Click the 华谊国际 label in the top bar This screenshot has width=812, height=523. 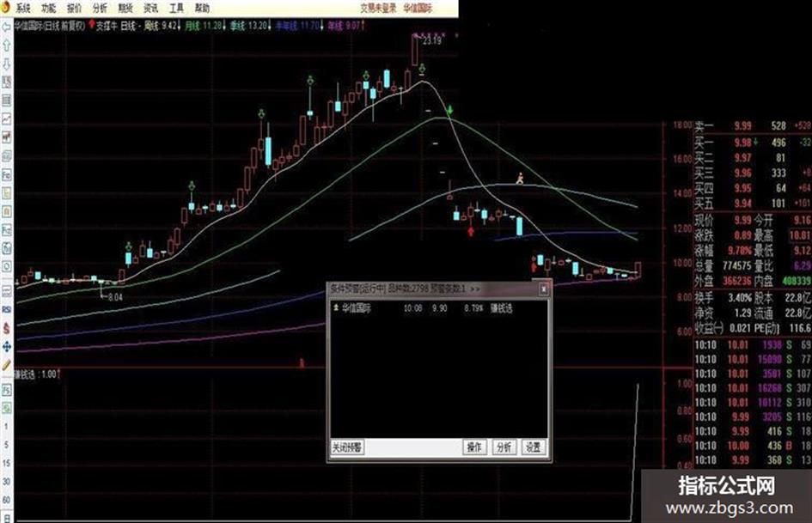tap(418, 8)
